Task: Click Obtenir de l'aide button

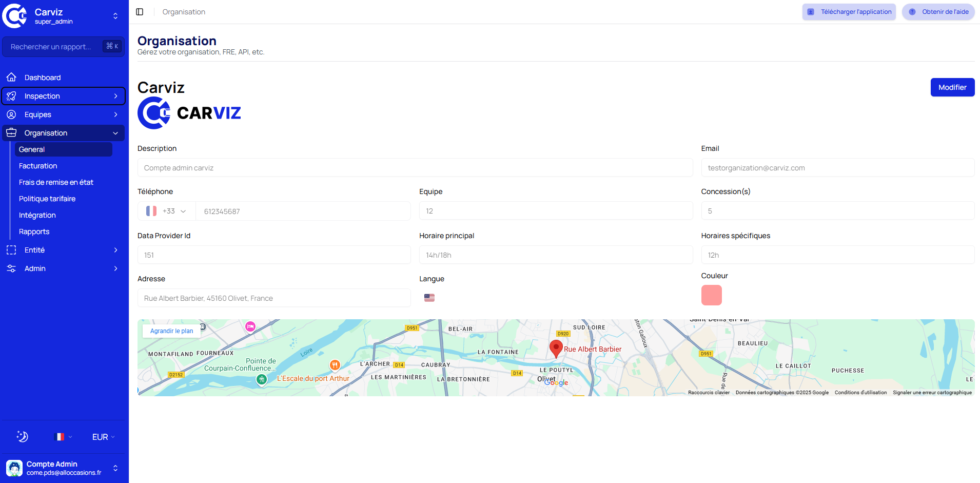Action: point(938,12)
